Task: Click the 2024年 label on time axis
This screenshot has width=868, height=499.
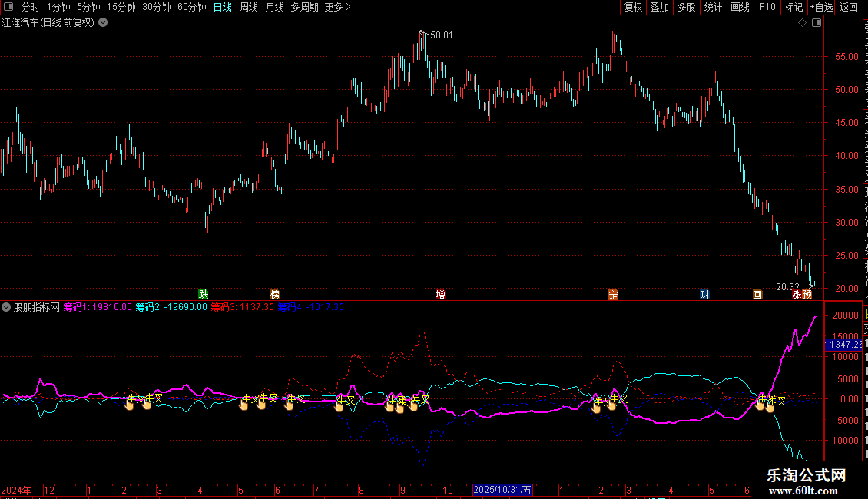Action: point(16,490)
